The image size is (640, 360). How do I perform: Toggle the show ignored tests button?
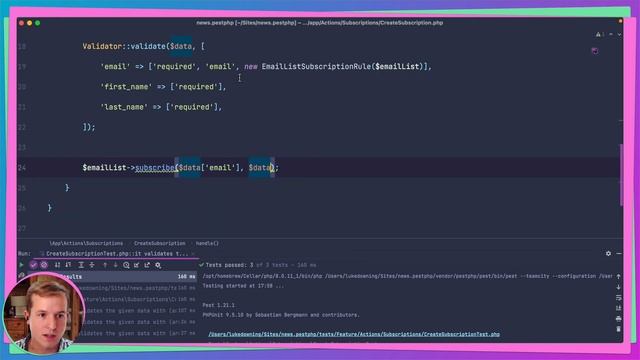point(44,265)
